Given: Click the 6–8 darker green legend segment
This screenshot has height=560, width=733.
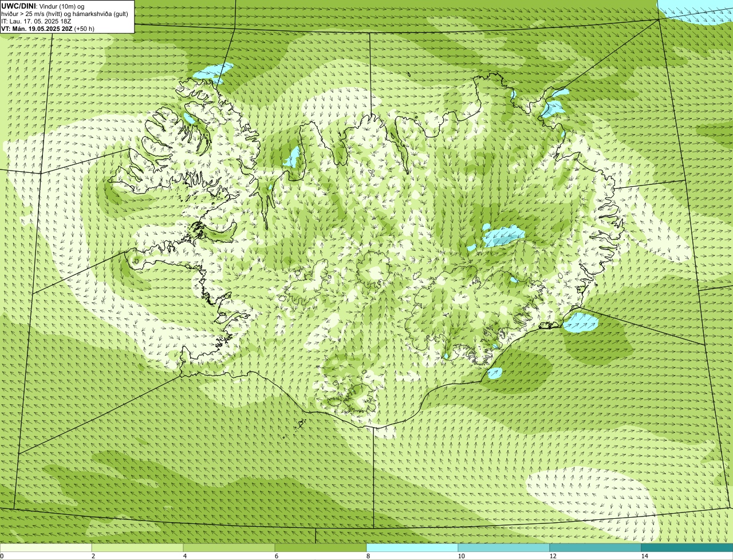Looking at the screenshot, I should point(321,547).
